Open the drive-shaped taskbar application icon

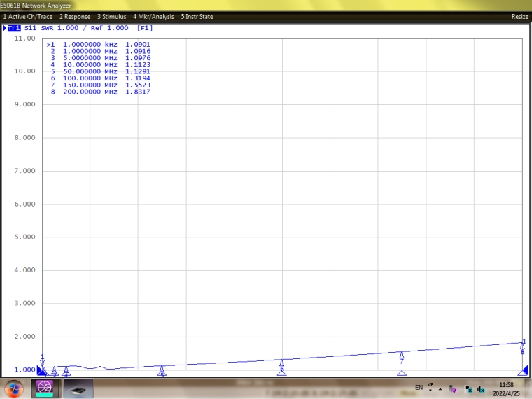pyautogui.click(x=78, y=388)
